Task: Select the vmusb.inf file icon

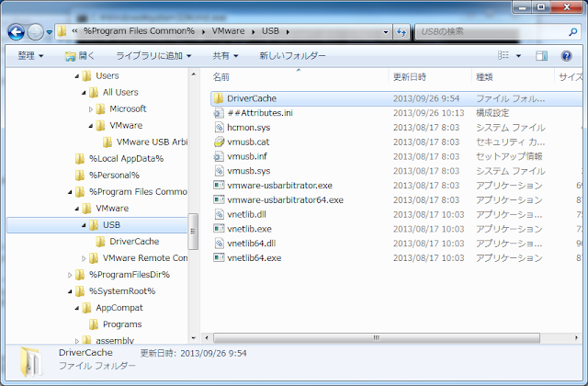Action: (x=219, y=156)
